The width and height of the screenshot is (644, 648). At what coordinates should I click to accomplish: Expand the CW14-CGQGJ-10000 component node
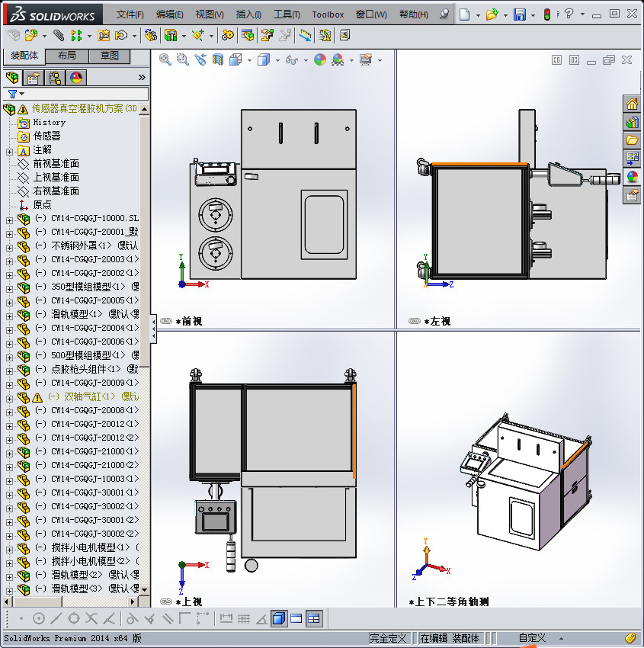[9, 220]
